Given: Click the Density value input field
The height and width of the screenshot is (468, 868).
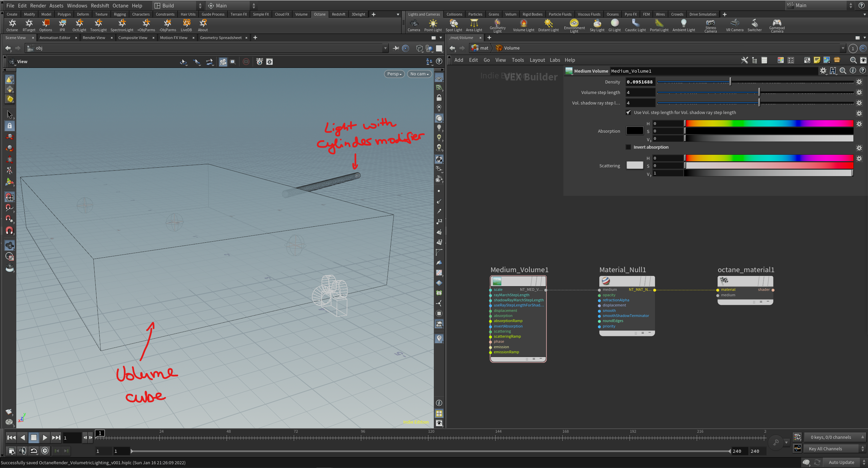Looking at the screenshot, I should (640, 82).
